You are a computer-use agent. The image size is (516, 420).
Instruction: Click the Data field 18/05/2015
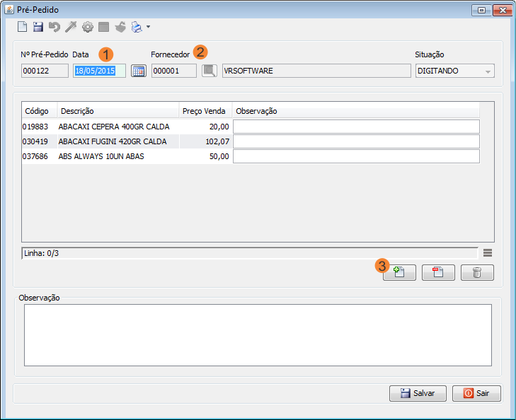99,71
